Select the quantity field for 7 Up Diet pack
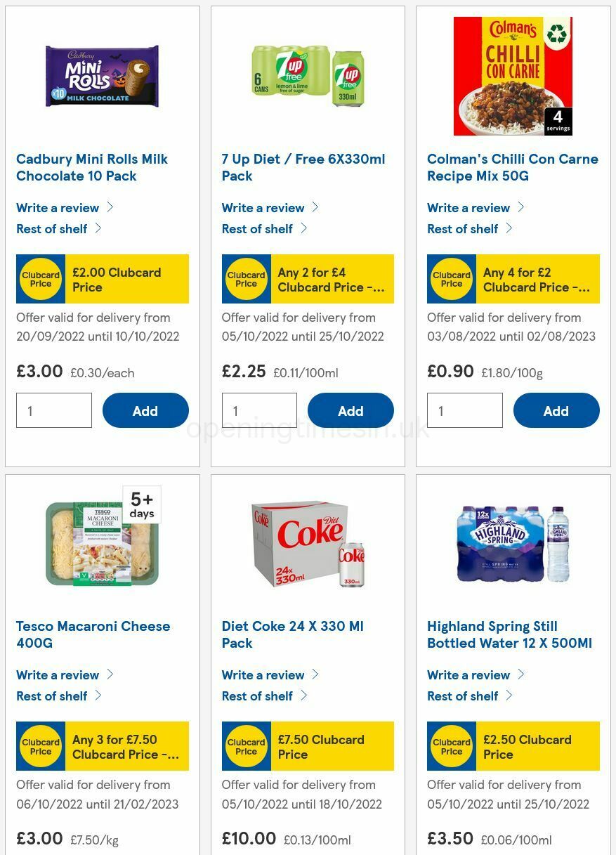This screenshot has width=616, height=855. pos(259,410)
